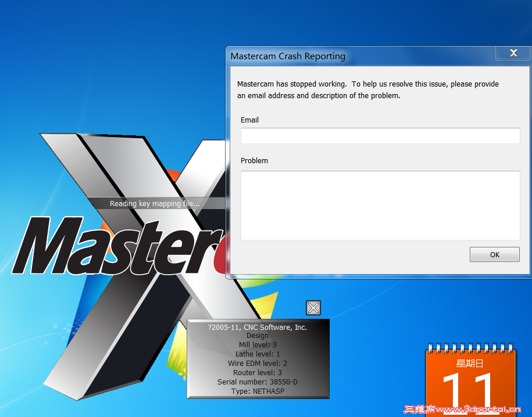Viewport: 532px width, 417px height.
Task: Click the 'Design' line in splash info
Action: point(257,336)
